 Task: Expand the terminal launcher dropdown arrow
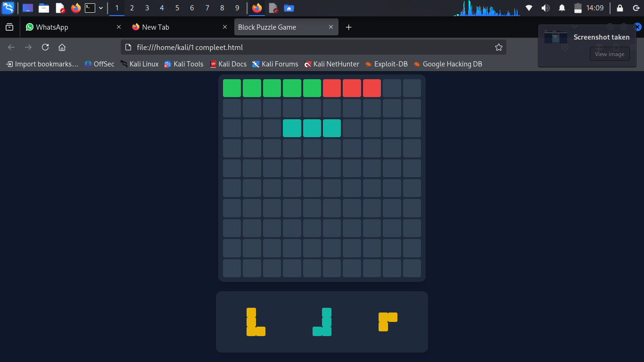click(x=101, y=8)
